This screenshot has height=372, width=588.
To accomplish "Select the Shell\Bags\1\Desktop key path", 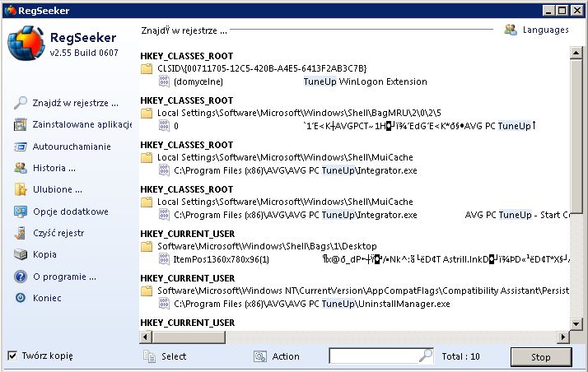I will click(267, 246).
